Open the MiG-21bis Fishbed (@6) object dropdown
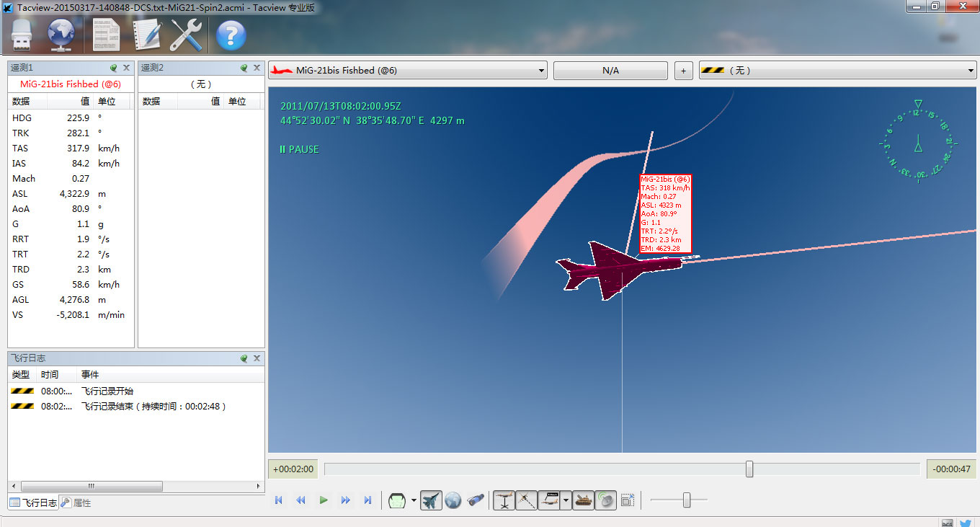Viewport: 980px width, 527px height. click(408, 71)
